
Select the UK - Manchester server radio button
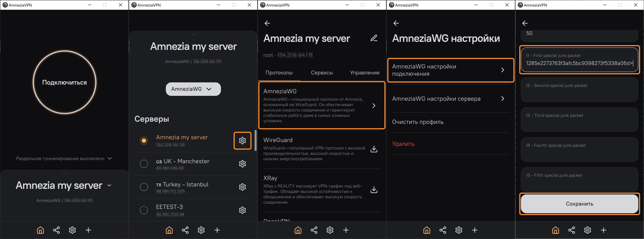click(144, 164)
